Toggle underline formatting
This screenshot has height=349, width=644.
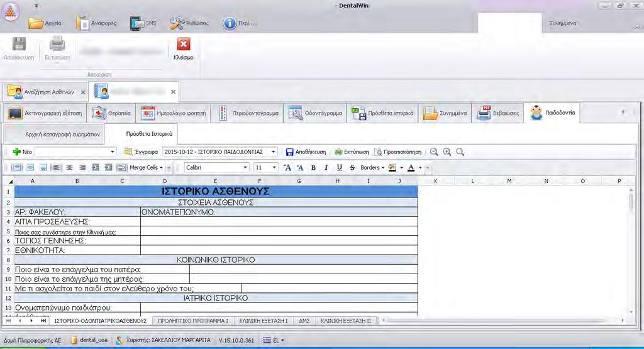(339, 167)
